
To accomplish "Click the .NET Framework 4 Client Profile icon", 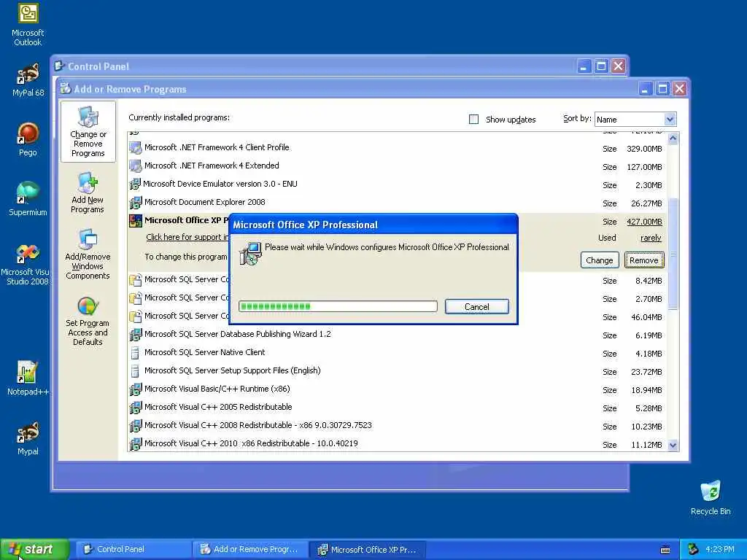I will (135, 147).
